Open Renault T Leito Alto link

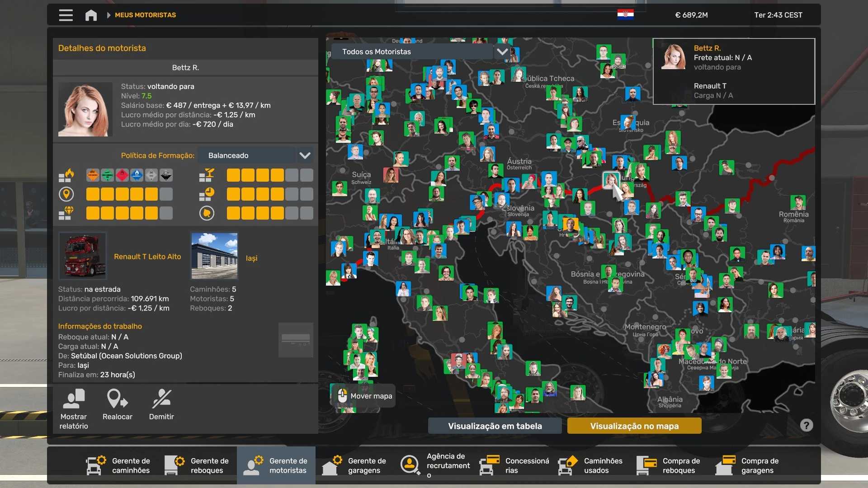pos(147,256)
